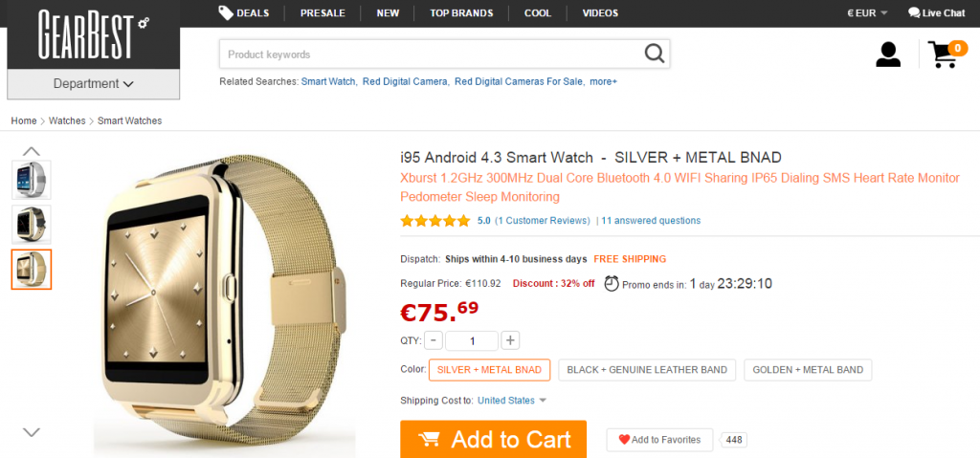Viewport: 980px width, 458px height.
Task: Select GOLDEN + METAL BAND option
Action: click(x=808, y=370)
